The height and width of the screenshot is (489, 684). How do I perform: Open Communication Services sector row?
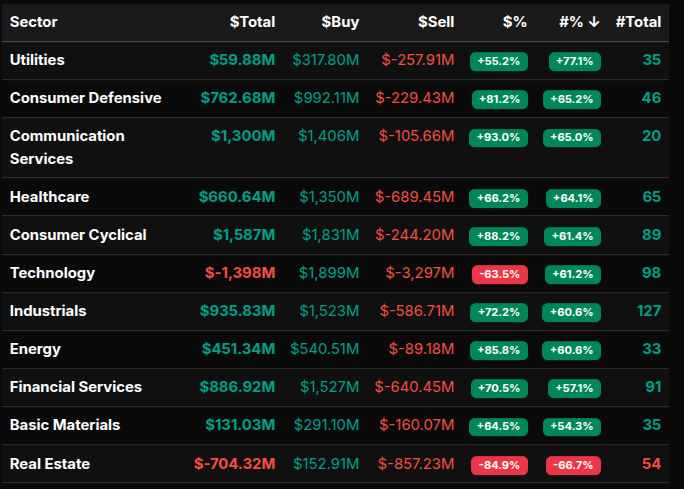click(x=67, y=147)
